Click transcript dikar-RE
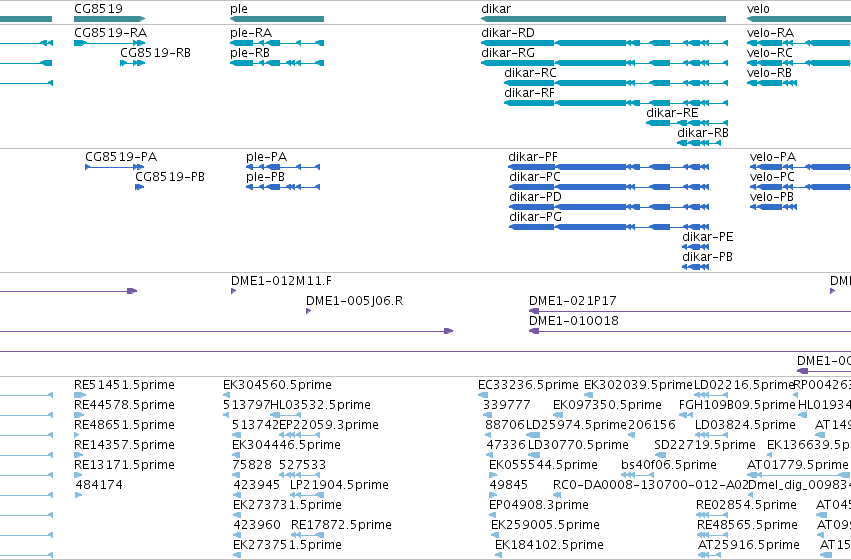The height and width of the screenshot is (560, 851). (687, 123)
